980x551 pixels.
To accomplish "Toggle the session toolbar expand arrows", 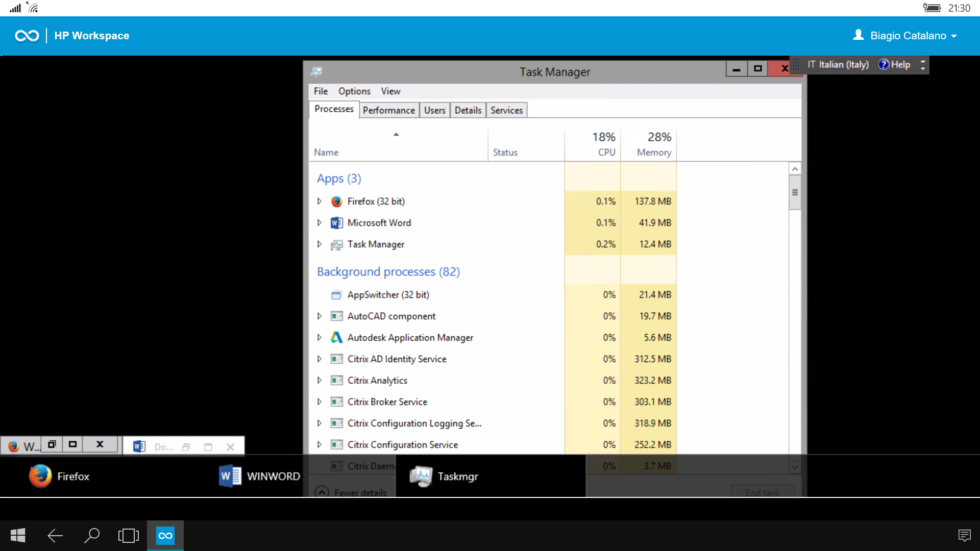I will click(x=923, y=65).
